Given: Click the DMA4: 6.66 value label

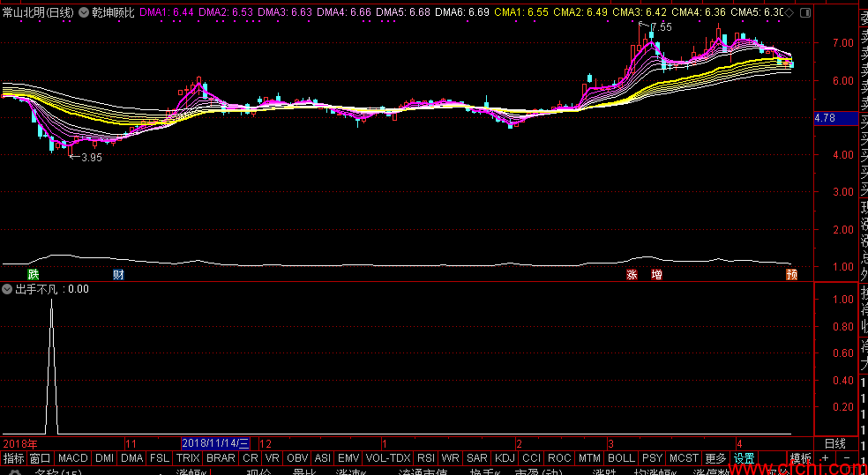Looking at the screenshot, I should point(344,12).
